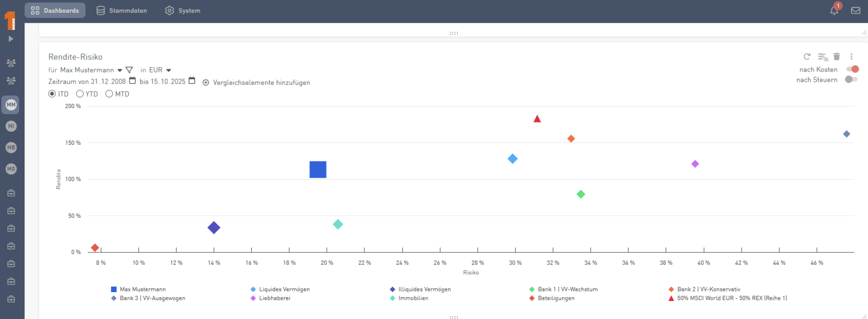Expand the Max Mustermann dropdown
The height and width of the screenshot is (319, 868).
[120, 71]
